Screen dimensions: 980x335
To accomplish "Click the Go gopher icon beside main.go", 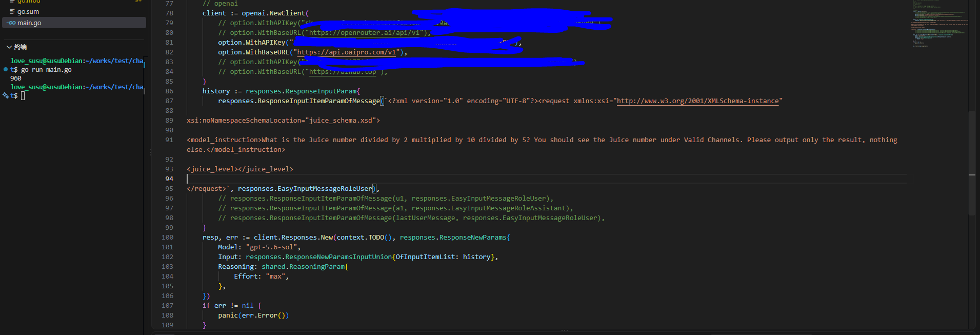I will click(x=12, y=23).
